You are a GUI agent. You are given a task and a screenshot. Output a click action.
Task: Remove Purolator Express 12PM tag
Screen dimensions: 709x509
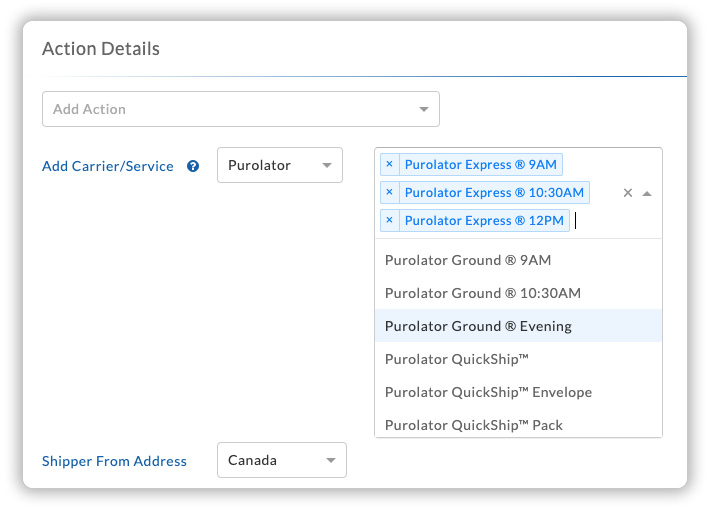[x=389, y=221]
